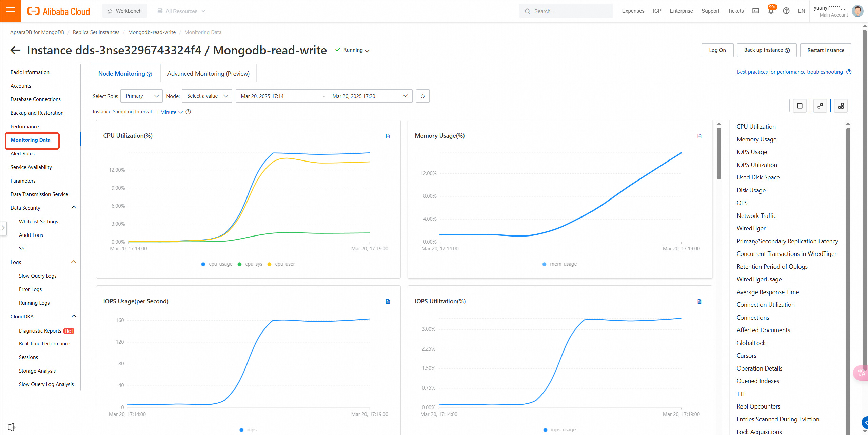Export CPU Utilization chart data icon
The height and width of the screenshot is (435, 868).
pos(388,136)
